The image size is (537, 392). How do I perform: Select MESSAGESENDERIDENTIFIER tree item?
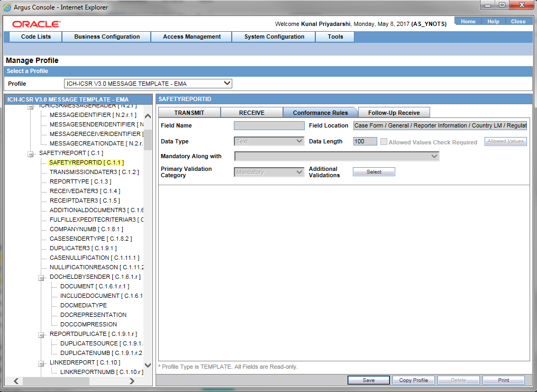(97, 125)
